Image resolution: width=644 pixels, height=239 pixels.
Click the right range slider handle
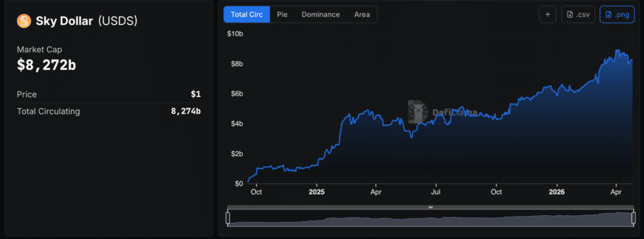click(x=633, y=218)
